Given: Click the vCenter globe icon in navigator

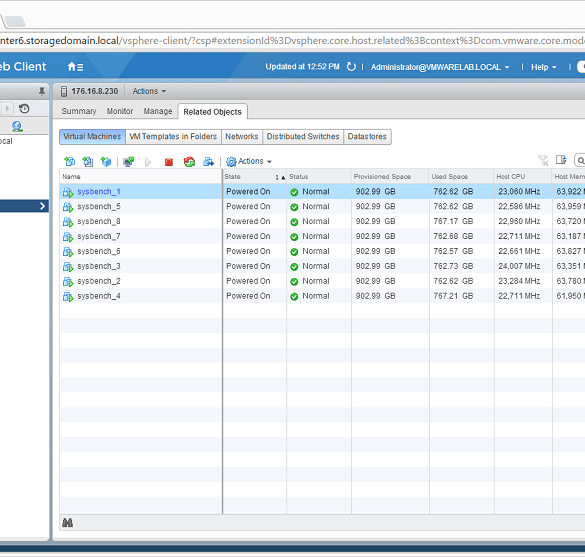Looking at the screenshot, I should pyautogui.click(x=17, y=126).
